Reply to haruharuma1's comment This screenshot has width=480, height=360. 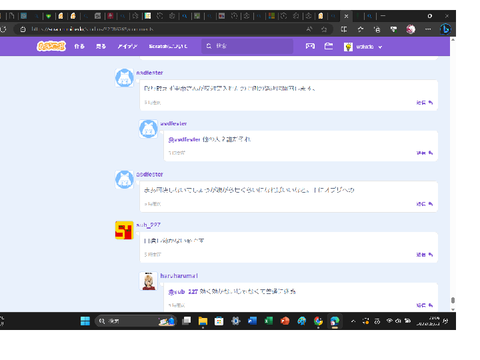tap(425, 305)
